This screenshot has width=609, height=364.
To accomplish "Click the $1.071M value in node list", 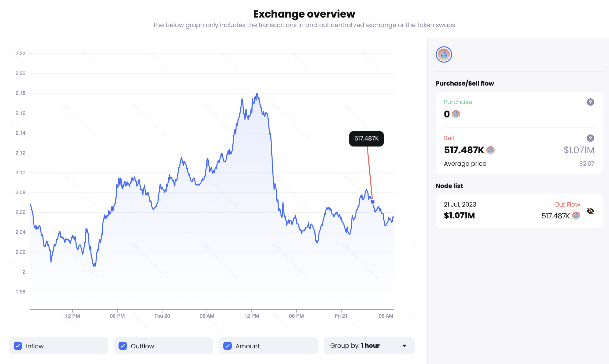I will click(x=459, y=216).
